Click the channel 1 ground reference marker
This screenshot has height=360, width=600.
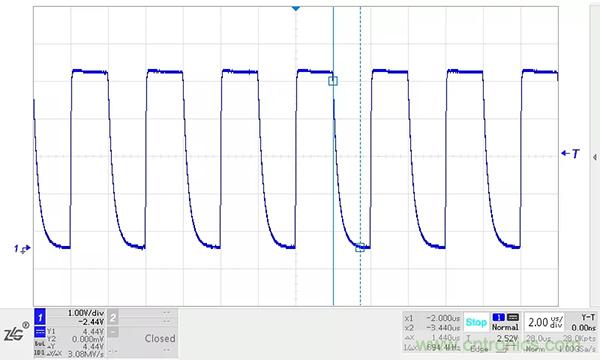[x=22, y=249]
